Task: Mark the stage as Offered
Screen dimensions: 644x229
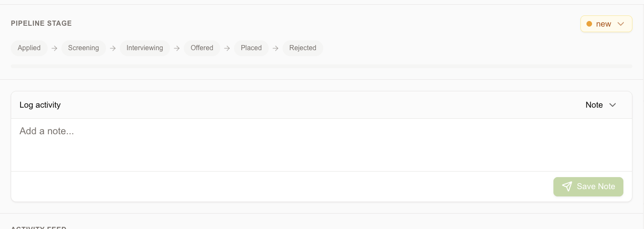Action: tap(202, 48)
